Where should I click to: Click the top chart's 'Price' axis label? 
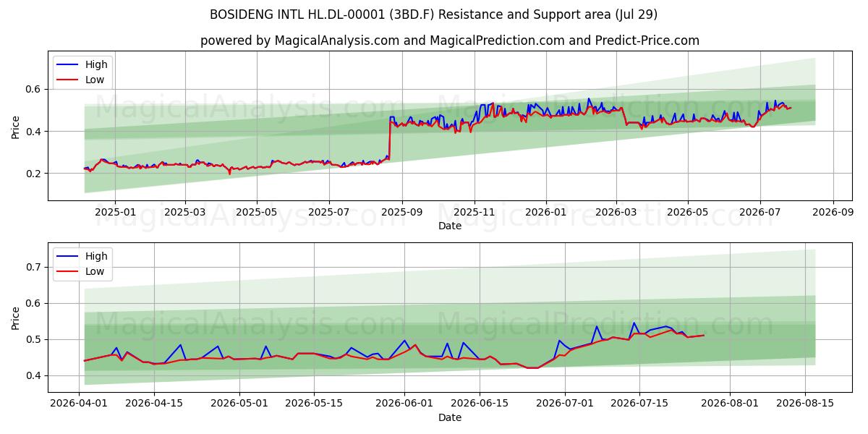click(x=16, y=126)
